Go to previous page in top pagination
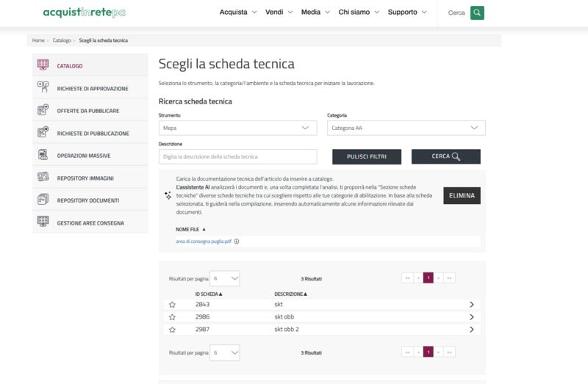The width and height of the screenshot is (588, 384). (x=418, y=278)
